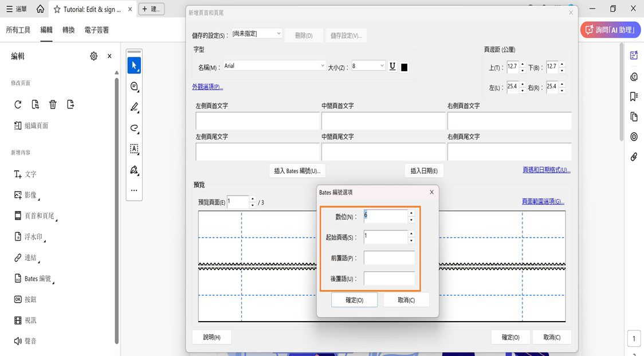Open the AI assistant right-rail icon
Screen dimensions: 644x356
tap(634, 56)
